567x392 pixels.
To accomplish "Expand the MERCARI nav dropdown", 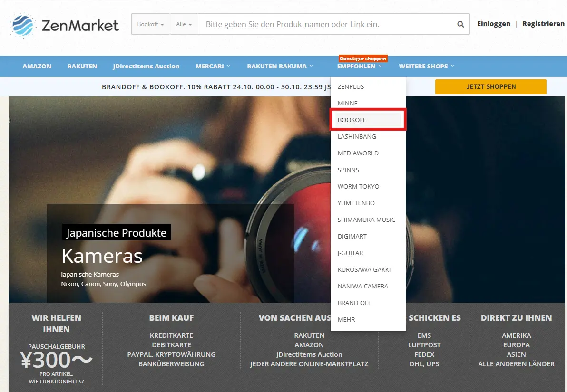I will click(x=213, y=67).
